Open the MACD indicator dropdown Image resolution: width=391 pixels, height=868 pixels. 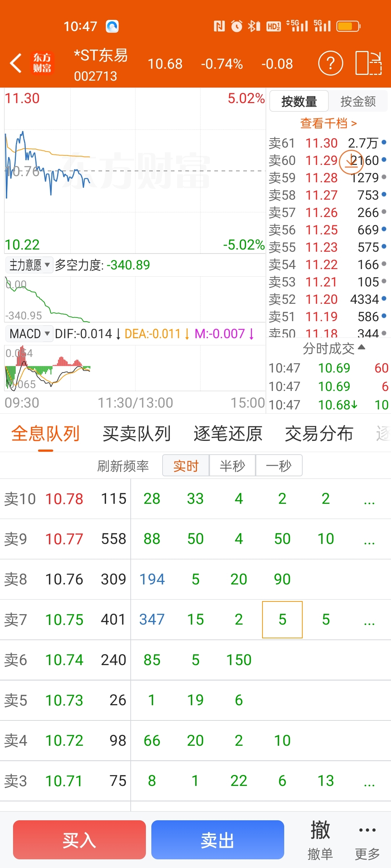[x=29, y=333]
